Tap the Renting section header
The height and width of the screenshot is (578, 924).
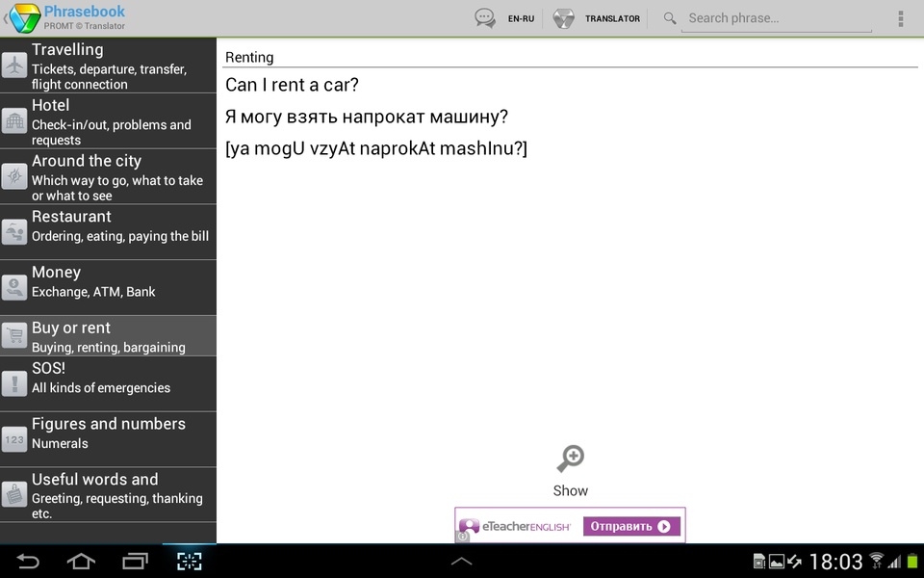[x=249, y=57]
